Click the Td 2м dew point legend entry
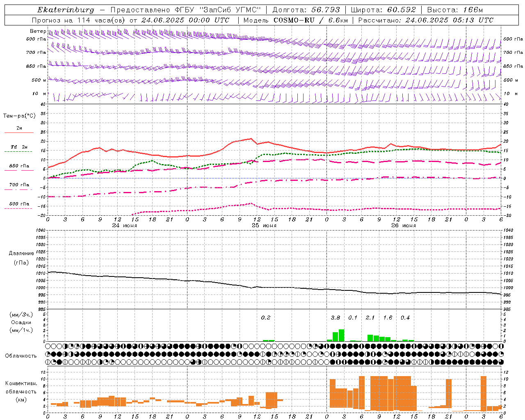 (x=19, y=147)
